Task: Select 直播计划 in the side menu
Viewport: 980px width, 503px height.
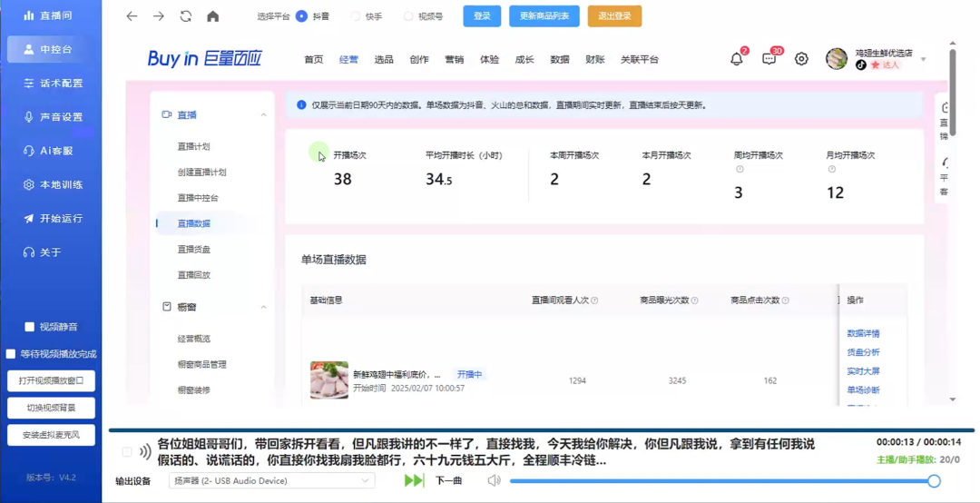Action: 194,146
